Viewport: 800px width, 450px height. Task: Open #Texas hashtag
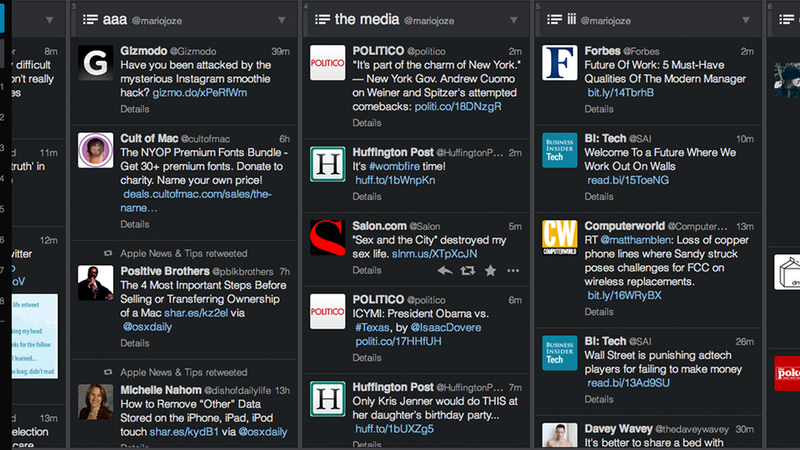pos(372,328)
